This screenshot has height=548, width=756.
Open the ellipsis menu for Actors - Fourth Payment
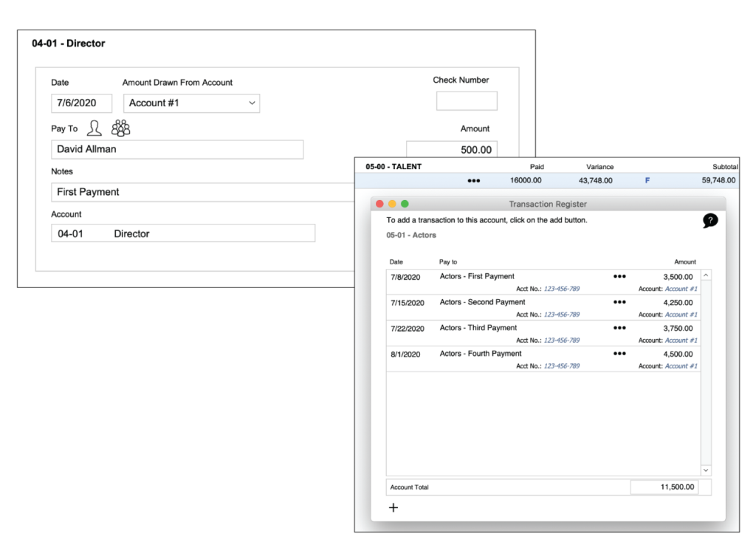click(x=619, y=353)
